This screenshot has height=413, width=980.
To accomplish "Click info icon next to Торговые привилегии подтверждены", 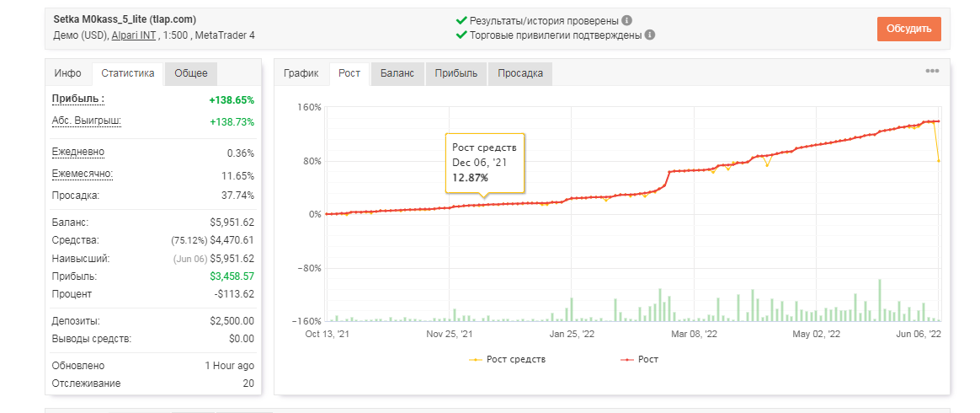I will [650, 35].
